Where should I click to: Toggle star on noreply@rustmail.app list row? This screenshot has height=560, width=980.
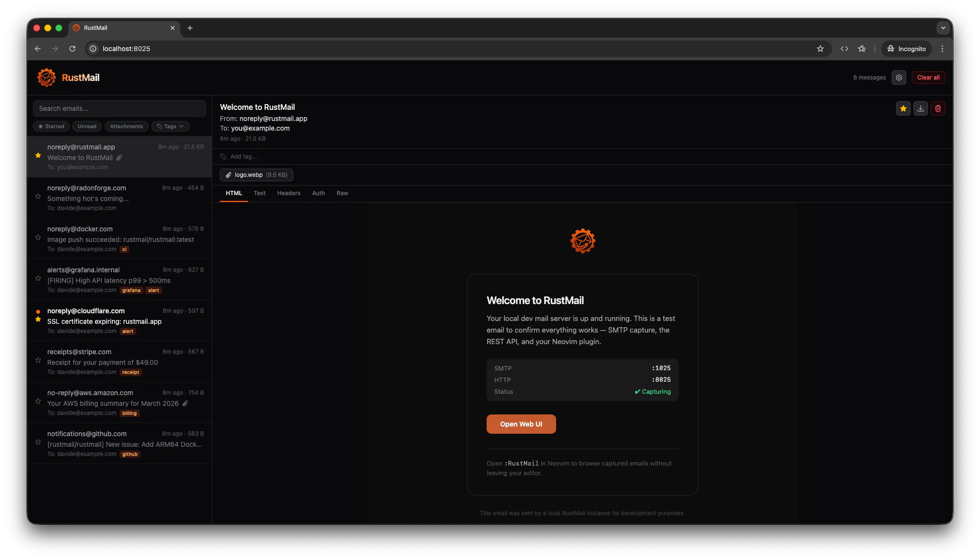38,155
